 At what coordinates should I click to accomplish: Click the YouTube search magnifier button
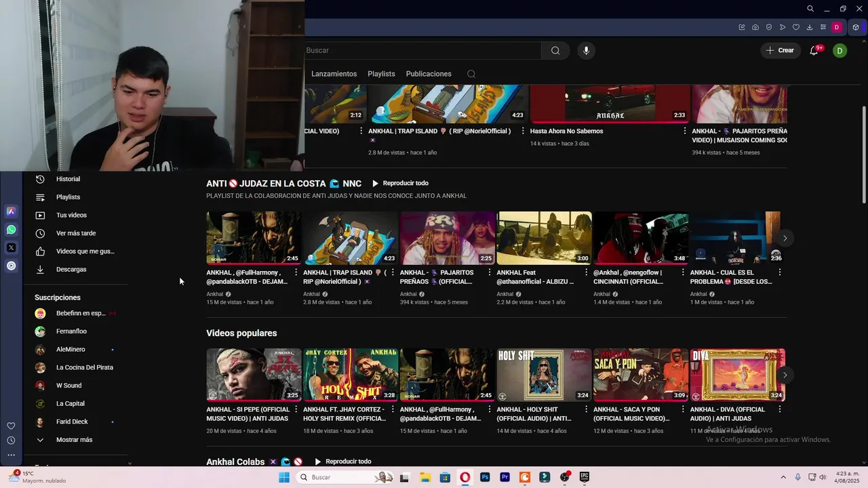pyautogui.click(x=555, y=50)
